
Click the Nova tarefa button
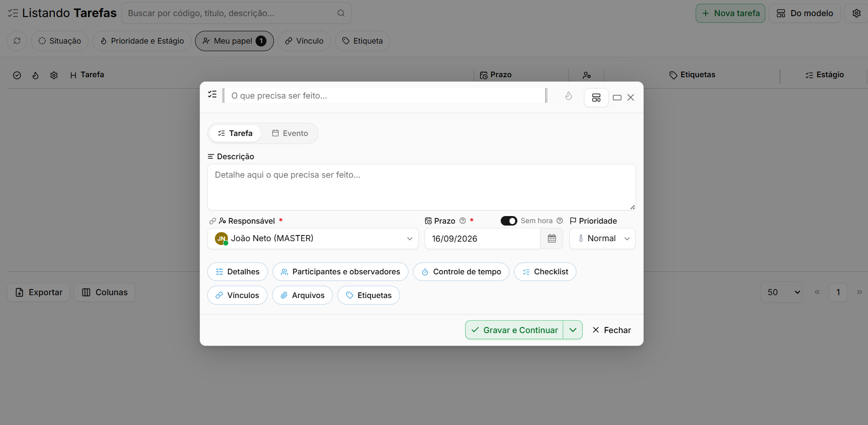[730, 13]
